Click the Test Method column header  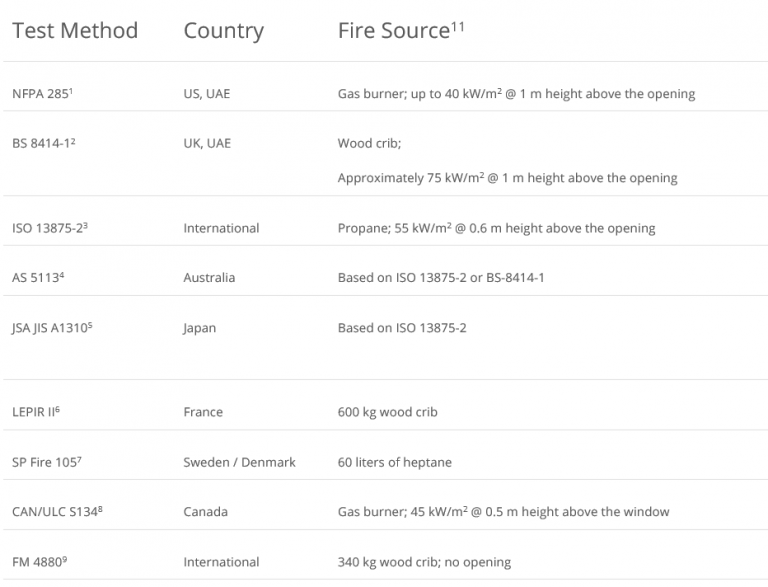pos(75,31)
